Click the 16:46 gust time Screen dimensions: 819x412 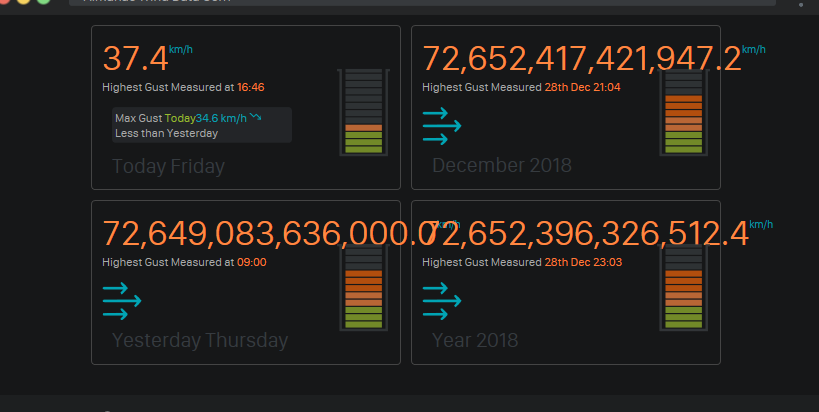click(251, 87)
